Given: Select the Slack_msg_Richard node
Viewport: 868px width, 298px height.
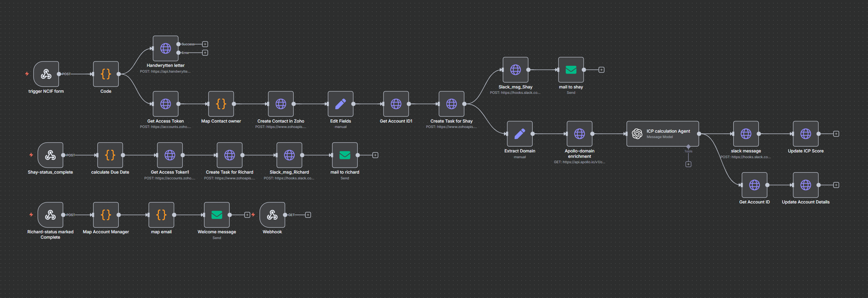Looking at the screenshot, I should [x=289, y=155].
